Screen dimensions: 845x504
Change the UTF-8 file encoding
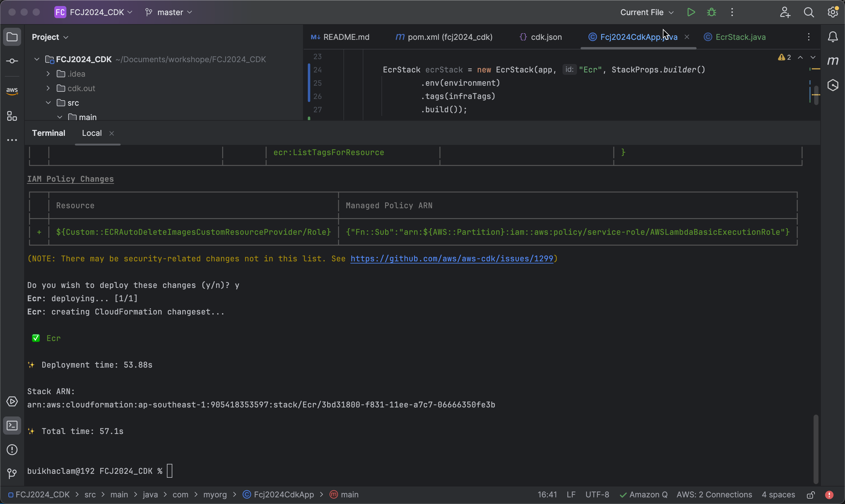point(598,495)
